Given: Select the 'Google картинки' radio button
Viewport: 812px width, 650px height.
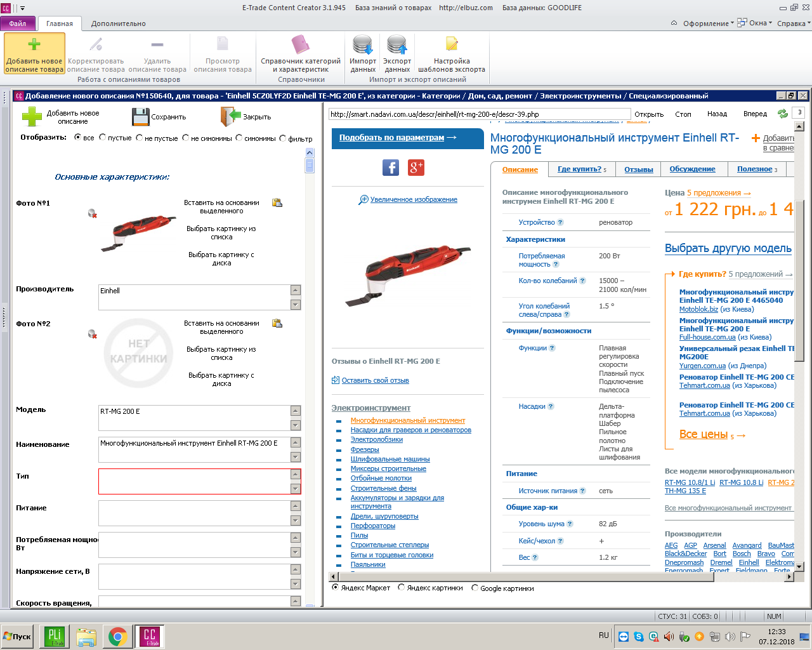Looking at the screenshot, I should 475,588.
